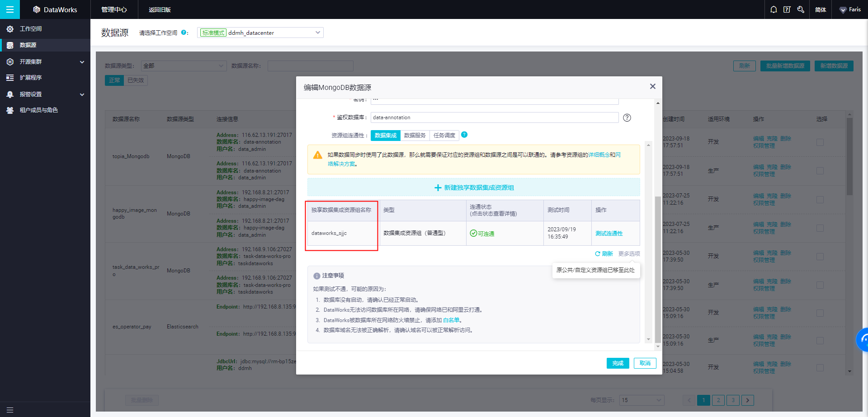Select checkbox for task_data_works_pro 生产 row
This screenshot has width=868, height=417.
pyautogui.click(x=820, y=285)
